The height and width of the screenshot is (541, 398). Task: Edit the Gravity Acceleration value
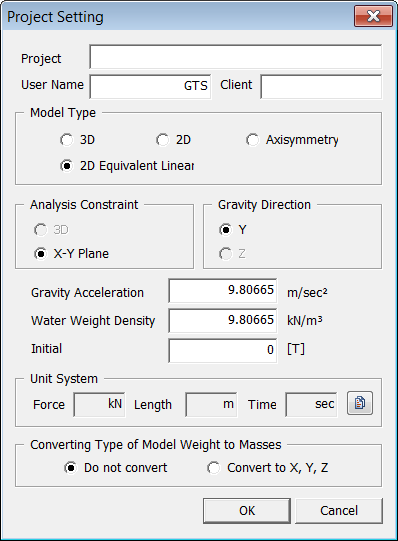click(223, 291)
